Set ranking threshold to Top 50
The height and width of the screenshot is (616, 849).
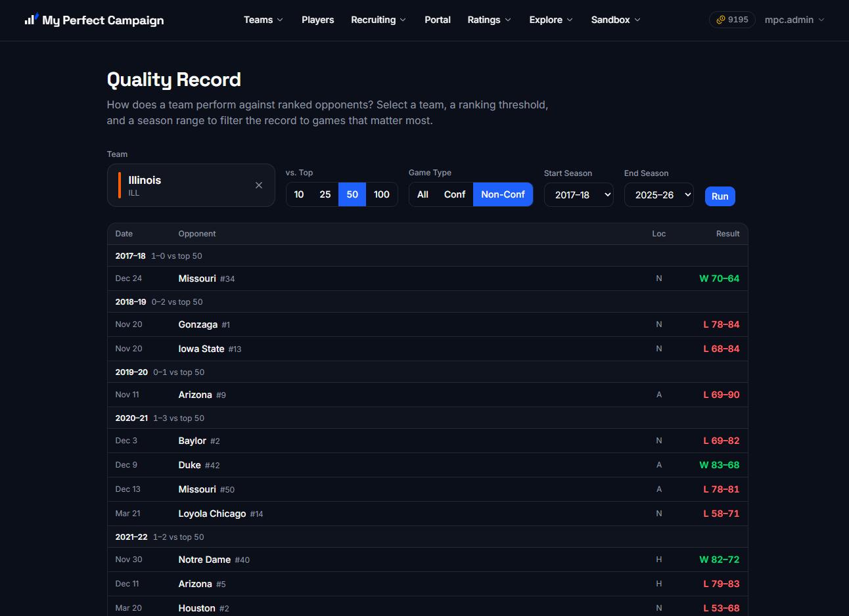[352, 194]
